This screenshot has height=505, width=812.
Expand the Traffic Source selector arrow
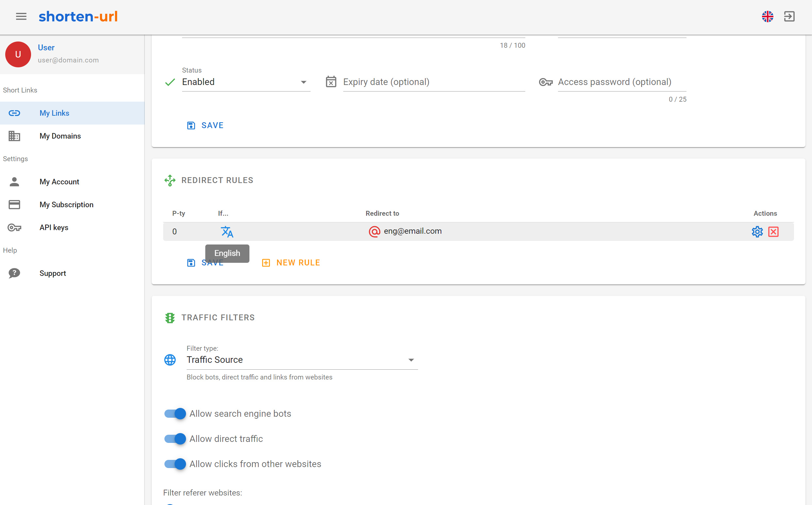coord(412,360)
